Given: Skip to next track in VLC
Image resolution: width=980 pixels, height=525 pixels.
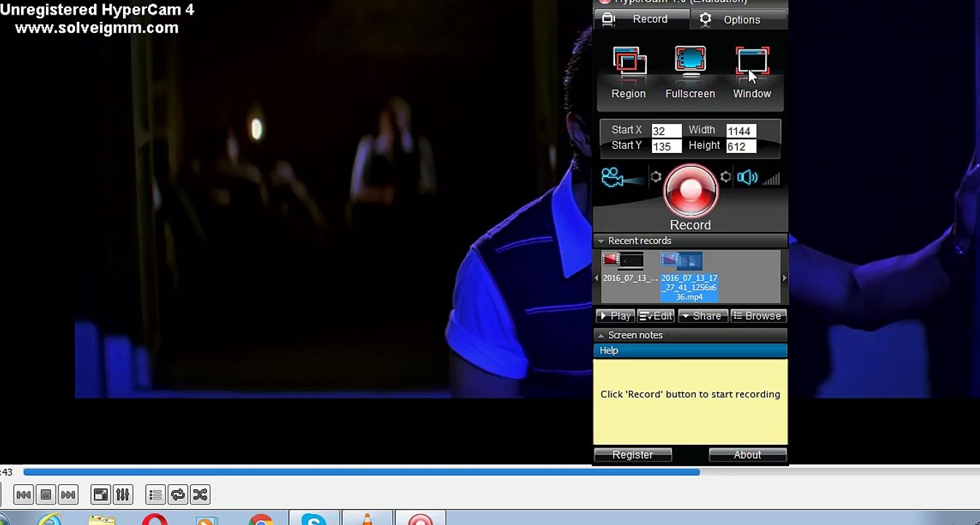Looking at the screenshot, I should click(x=68, y=495).
